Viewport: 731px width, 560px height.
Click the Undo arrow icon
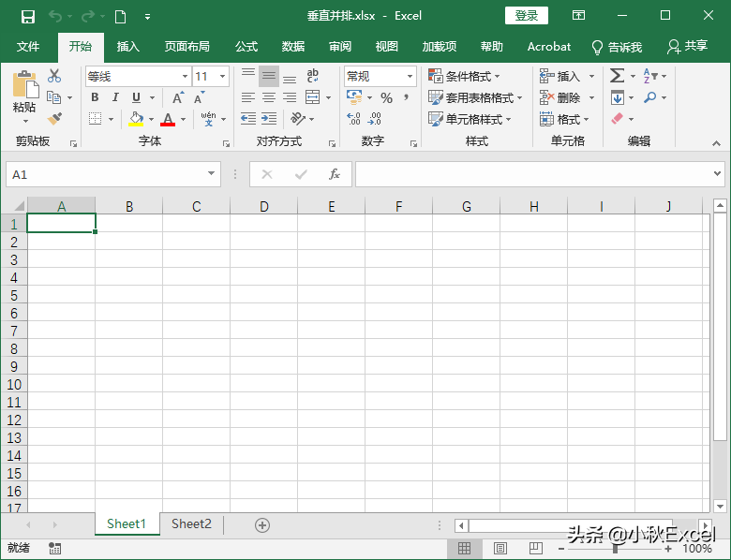pyautogui.click(x=55, y=17)
